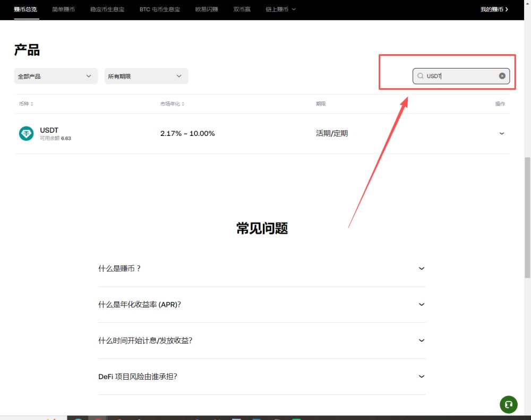
Task: Click the 活期/定期 term value
Action: pos(331,133)
